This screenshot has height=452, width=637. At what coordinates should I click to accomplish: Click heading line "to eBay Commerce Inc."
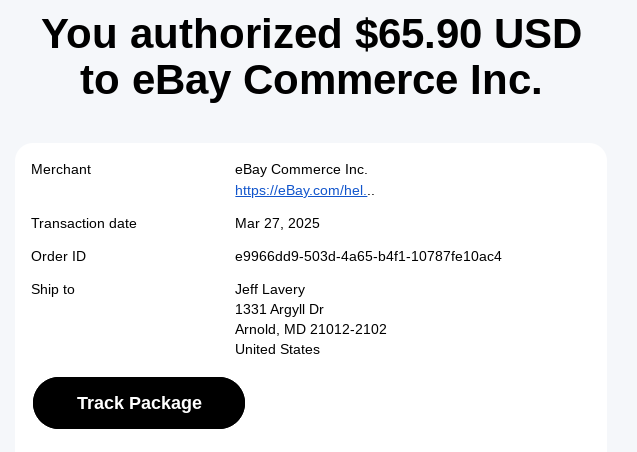pyautogui.click(x=311, y=80)
